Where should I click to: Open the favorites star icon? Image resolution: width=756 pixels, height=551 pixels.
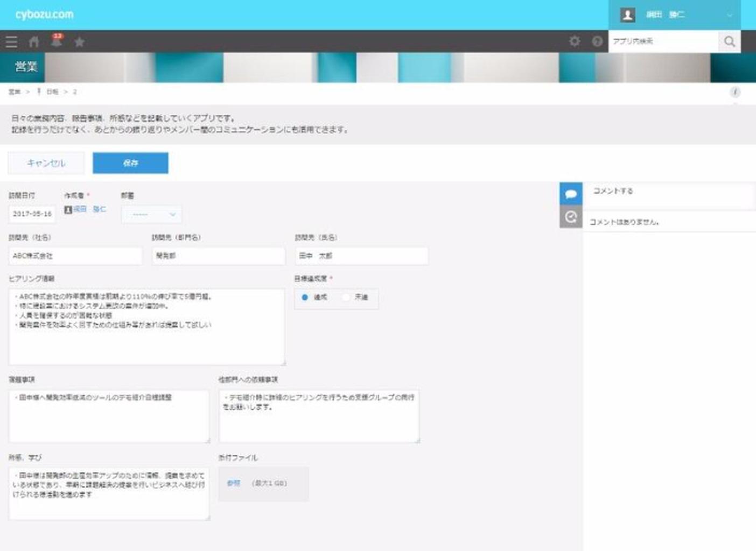[x=79, y=42]
